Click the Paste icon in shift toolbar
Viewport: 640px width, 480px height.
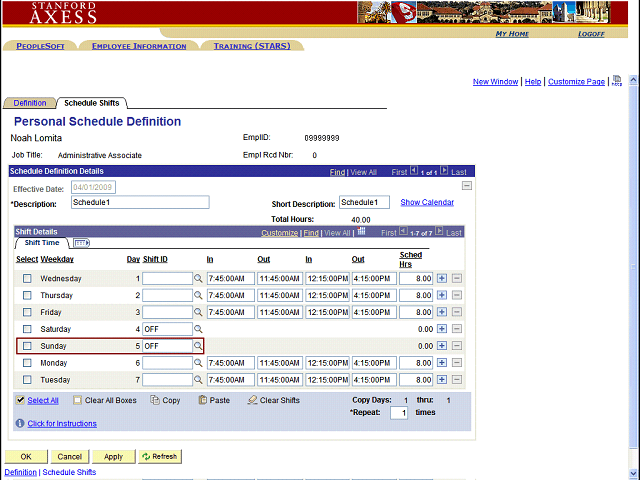(x=203, y=400)
